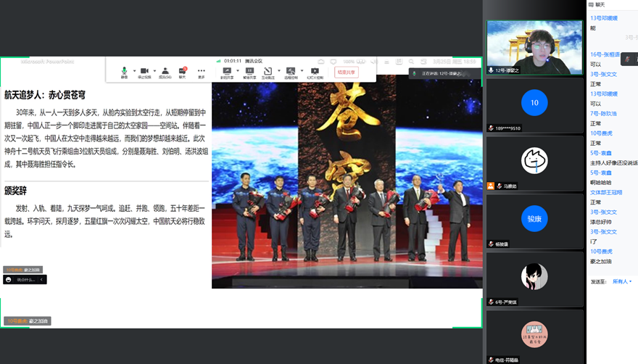This screenshot has width=638, height=364.
Task: Click muted mic icon beside 6号 name label
Action: click(491, 302)
